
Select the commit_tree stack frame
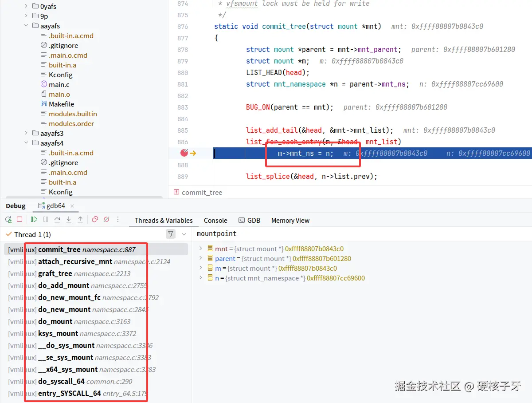(96, 249)
